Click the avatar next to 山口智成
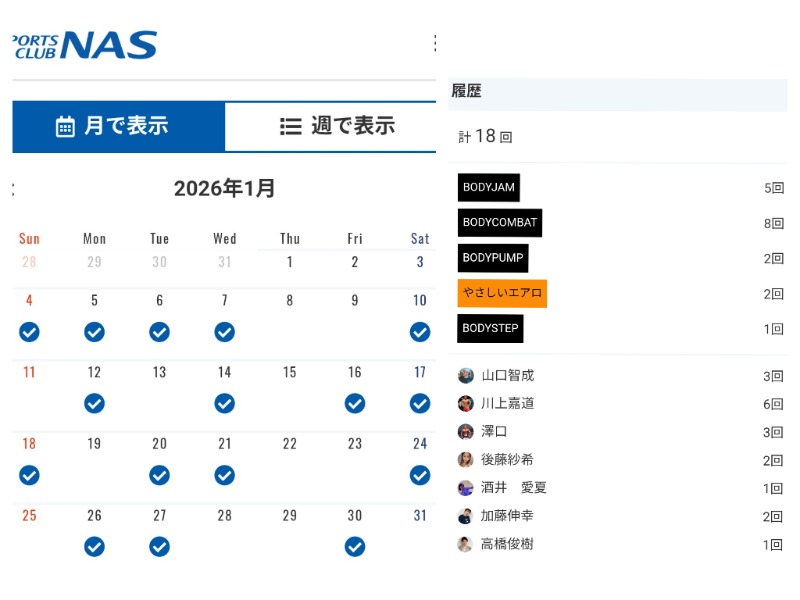 coord(466,376)
